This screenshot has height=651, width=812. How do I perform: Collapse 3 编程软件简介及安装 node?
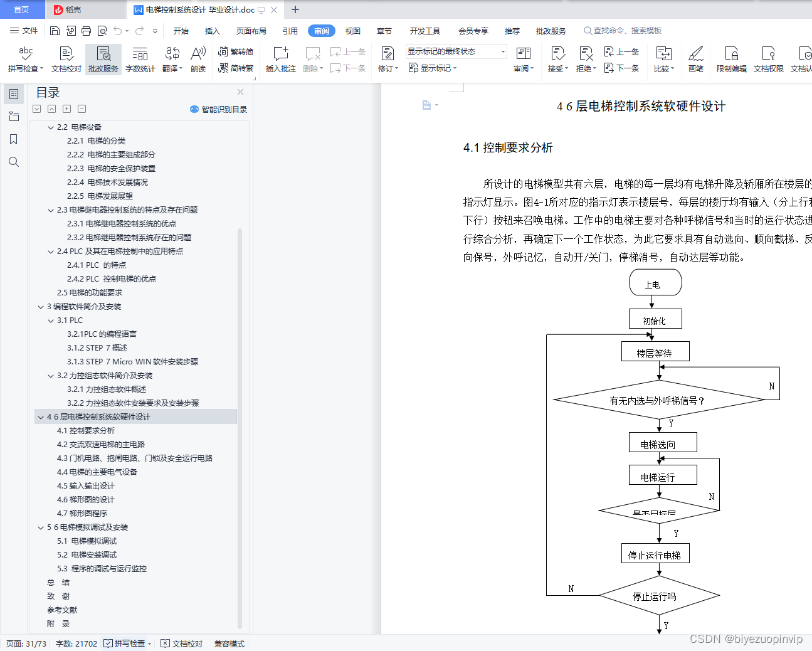pos(41,307)
